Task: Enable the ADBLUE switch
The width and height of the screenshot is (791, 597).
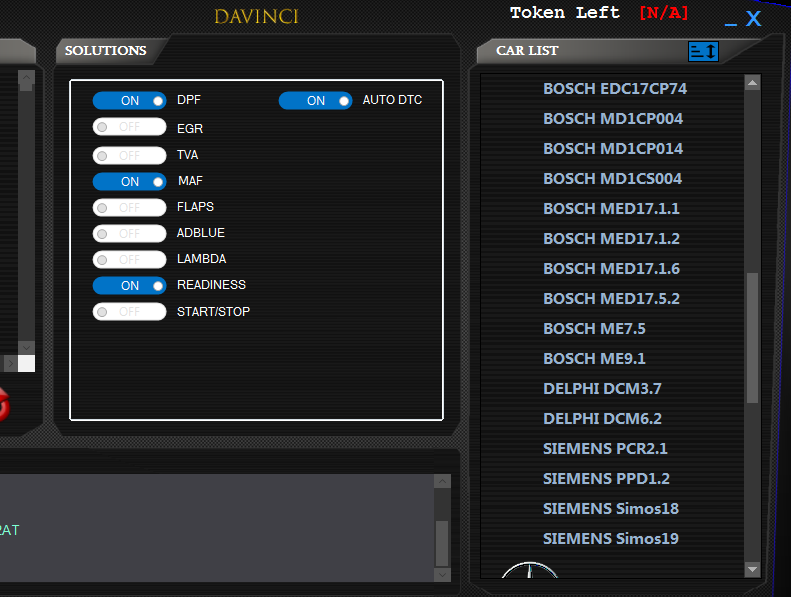Action: (x=130, y=234)
